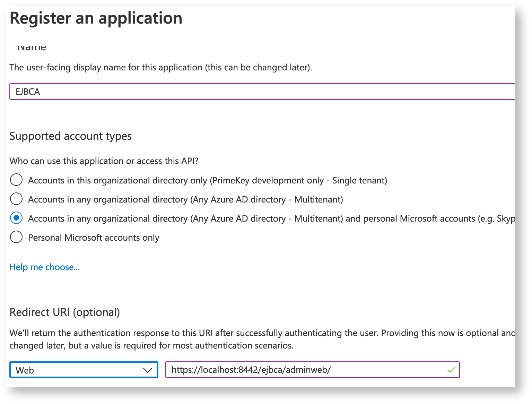This screenshot has height=404, width=532.
Task: Click into the Redirect URI localhost field
Action: coord(305,370)
